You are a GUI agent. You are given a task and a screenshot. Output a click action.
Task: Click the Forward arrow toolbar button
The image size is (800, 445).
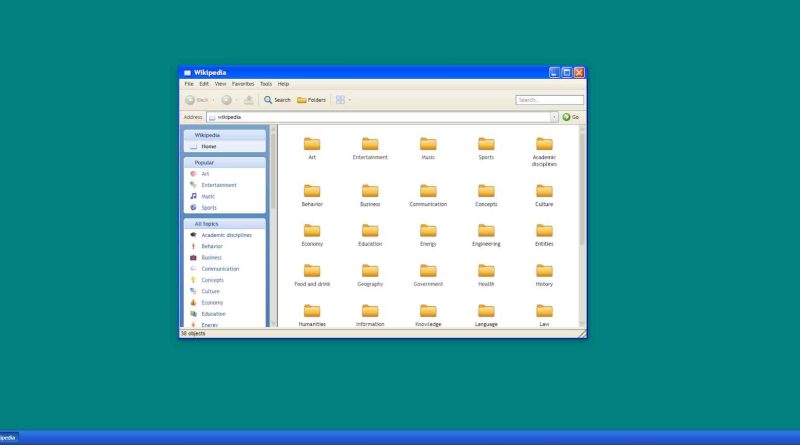pos(226,100)
